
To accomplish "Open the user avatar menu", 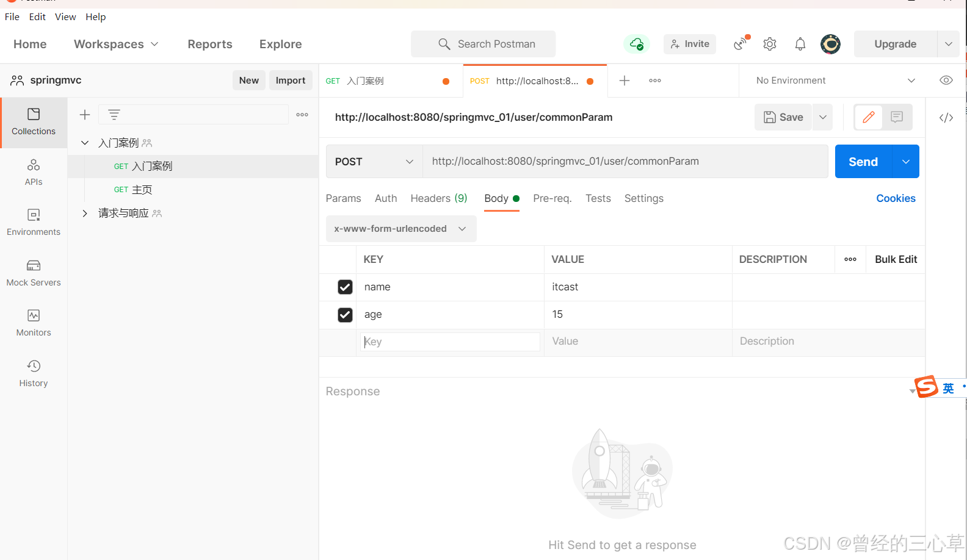I will point(830,44).
